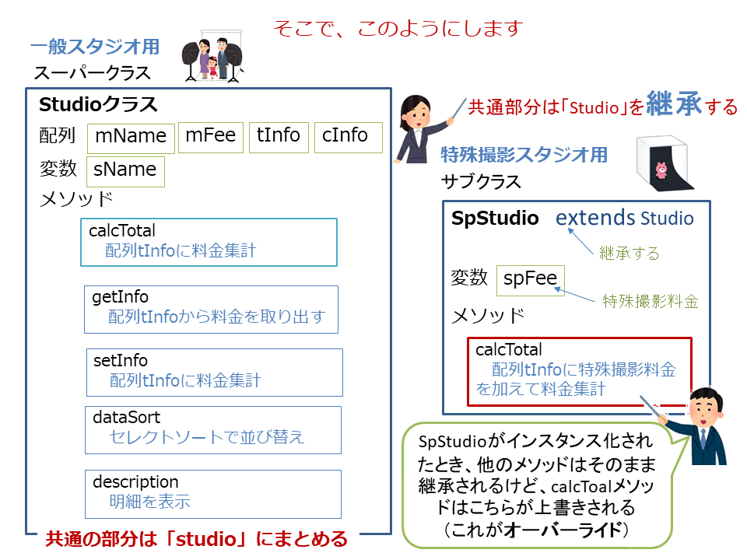Click the '変数' label in Studio class
Image resolution: width=747 pixels, height=560 pixels.
[58, 169]
